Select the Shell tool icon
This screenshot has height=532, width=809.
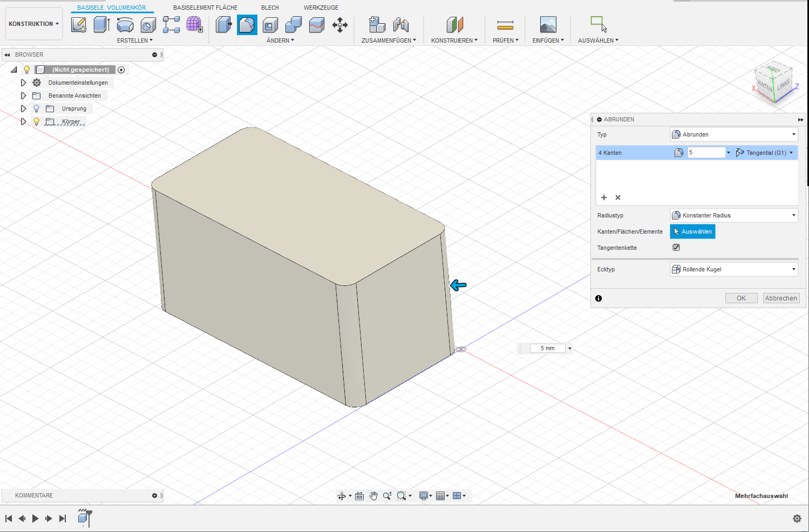[x=270, y=25]
